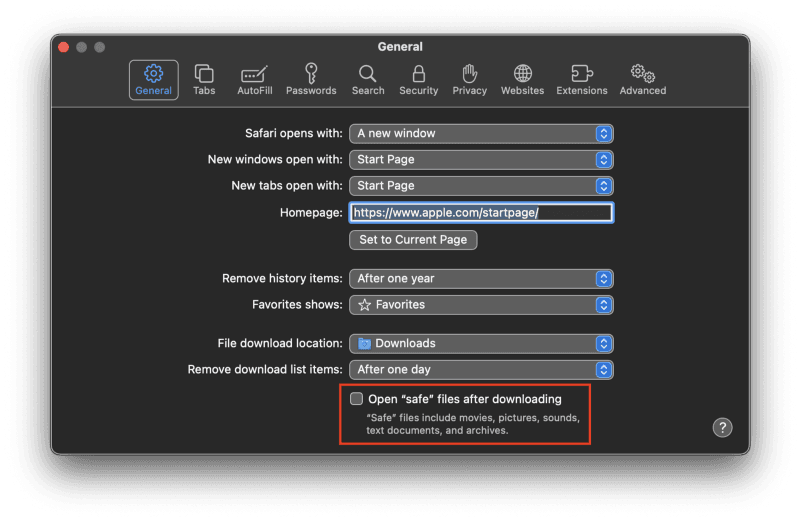Expand the New windows open with dropdown

(x=480, y=159)
